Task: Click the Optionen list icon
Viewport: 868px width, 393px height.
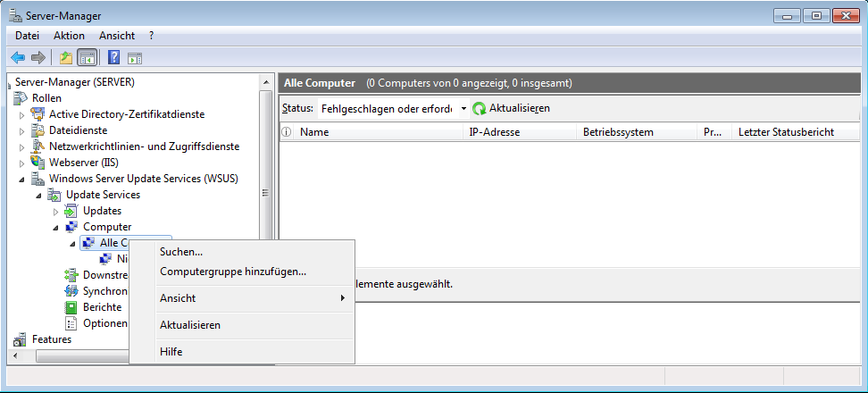Action: point(72,323)
